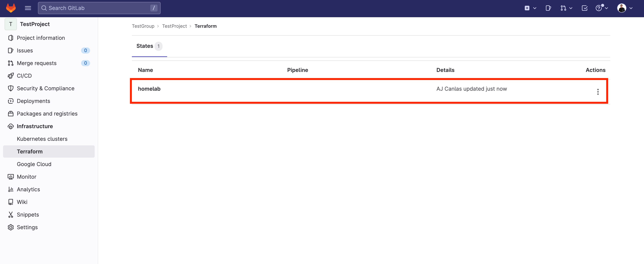Navigate to the TestGroup breadcrumb
Screen dimensions: 644x264
143,26
